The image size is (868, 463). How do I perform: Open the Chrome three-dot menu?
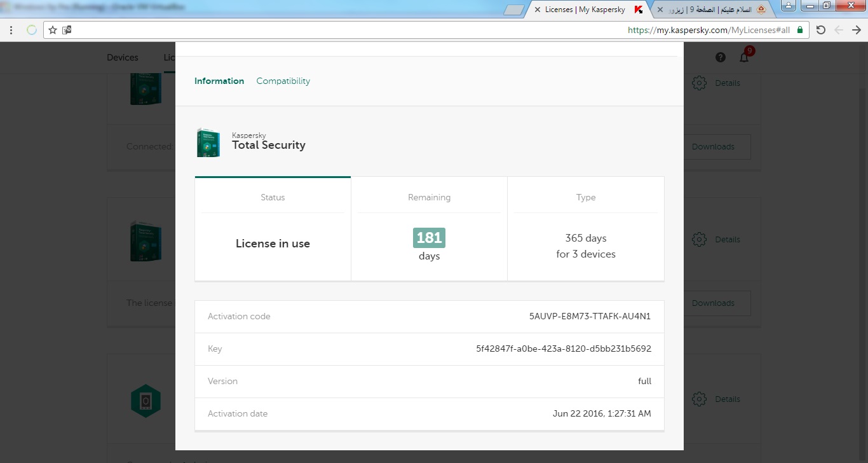pyautogui.click(x=11, y=30)
